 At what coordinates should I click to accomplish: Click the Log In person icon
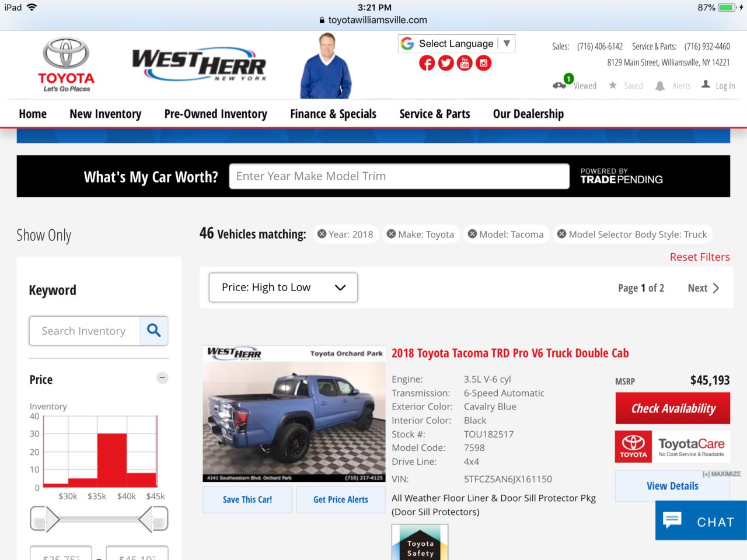[x=706, y=85]
